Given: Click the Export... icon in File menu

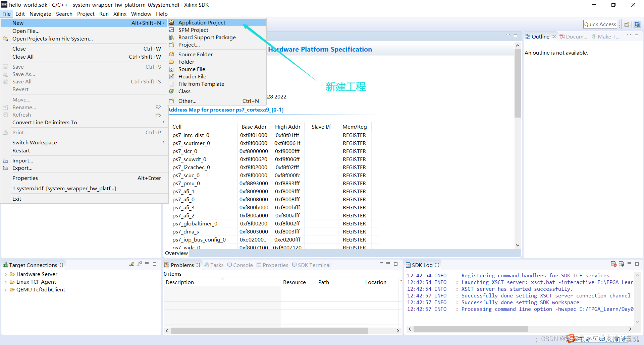Looking at the screenshot, I should click(5, 168).
